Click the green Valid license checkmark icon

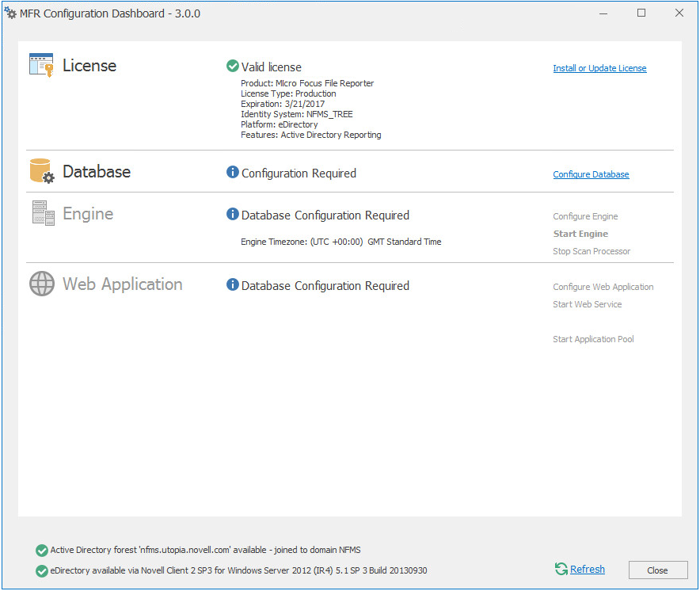pos(232,67)
